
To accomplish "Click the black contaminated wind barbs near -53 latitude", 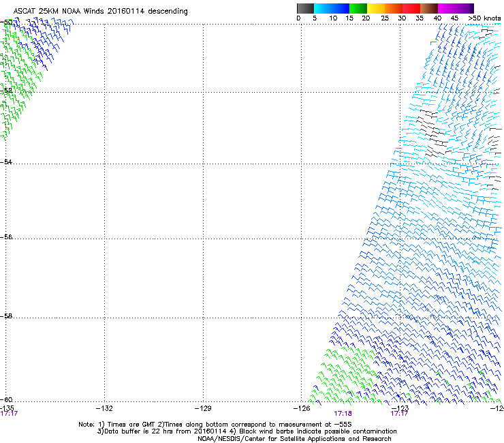I will click(432, 134).
